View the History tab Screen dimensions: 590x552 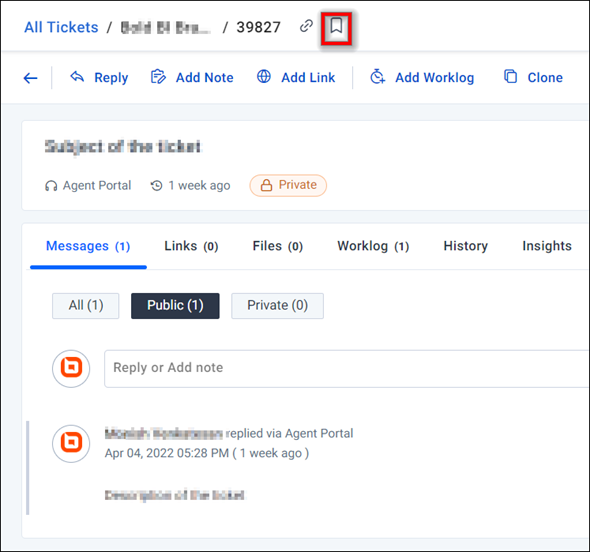click(465, 246)
